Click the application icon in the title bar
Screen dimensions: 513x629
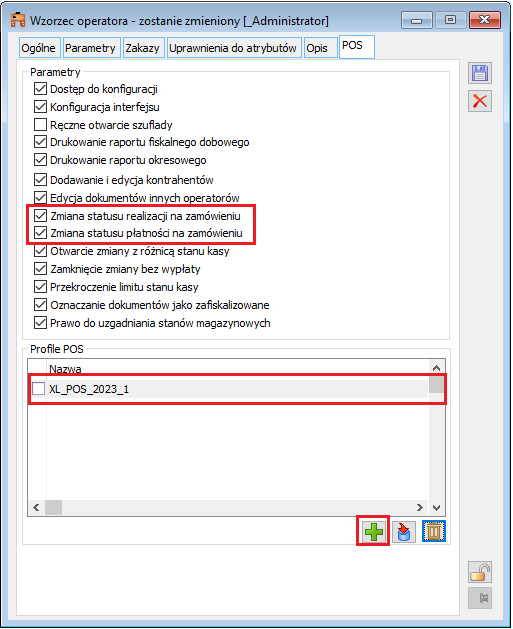pyautogui.click(x=18, y=20)
